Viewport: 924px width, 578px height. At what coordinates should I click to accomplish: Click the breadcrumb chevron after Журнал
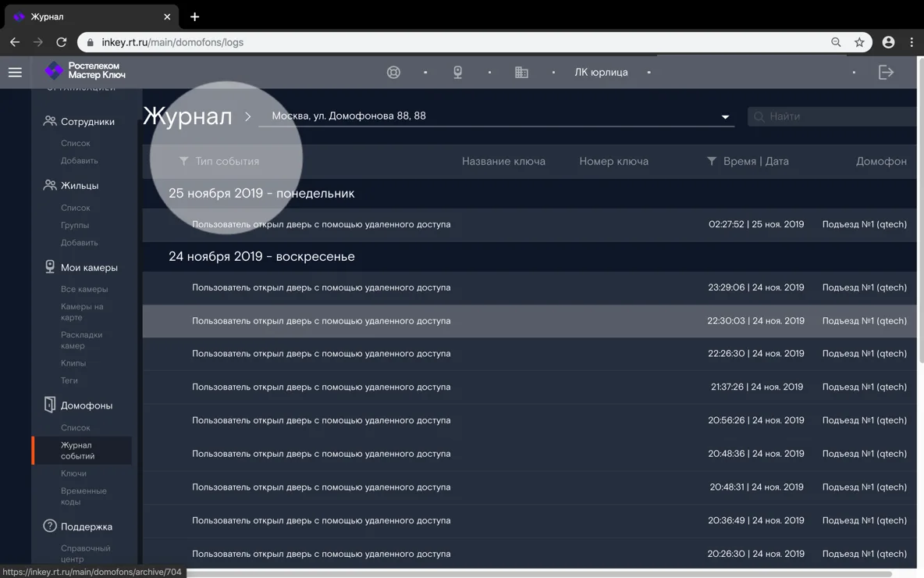248,116
